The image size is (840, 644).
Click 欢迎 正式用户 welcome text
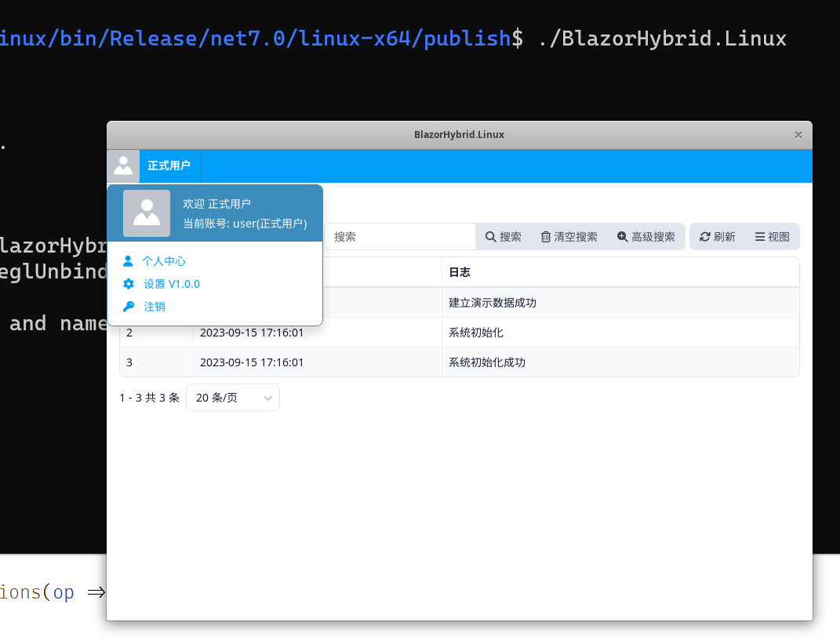(216, 204)
